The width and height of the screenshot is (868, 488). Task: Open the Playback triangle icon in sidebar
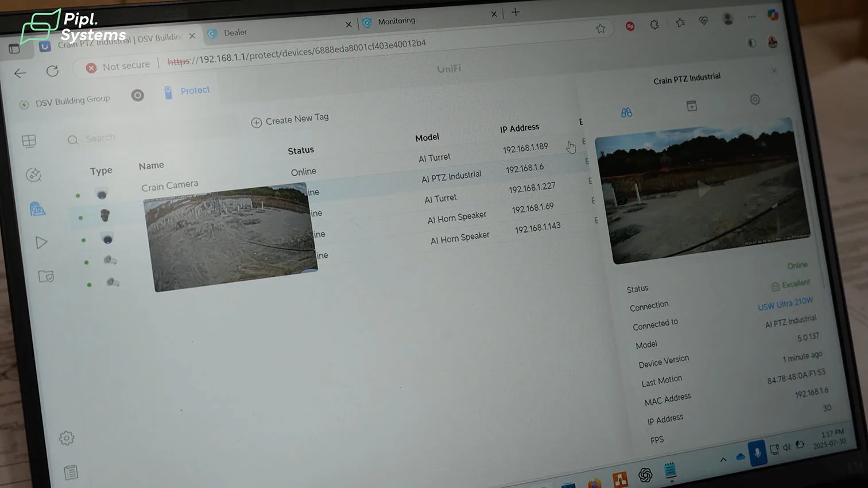[x=41, y=242]
